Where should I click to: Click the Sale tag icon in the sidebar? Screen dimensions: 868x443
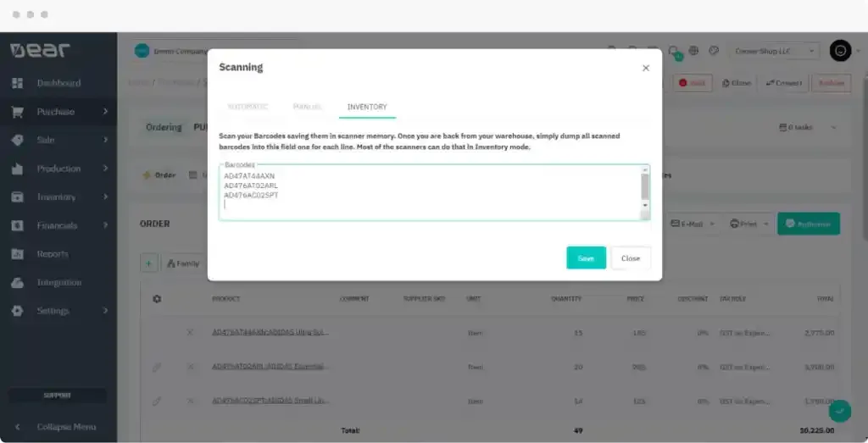pos(17,140)
